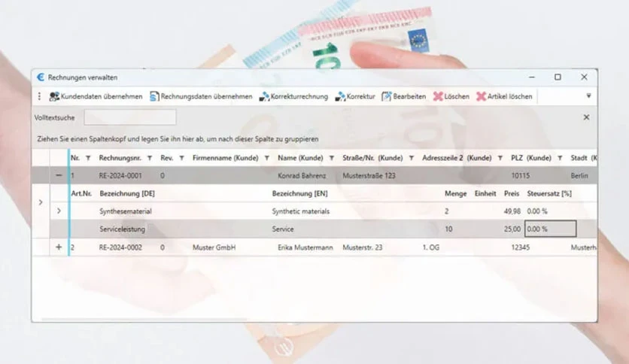This screenshot has width=629, height=364.
Task: Open filter for the Rev. column
Action: [181, 159]
